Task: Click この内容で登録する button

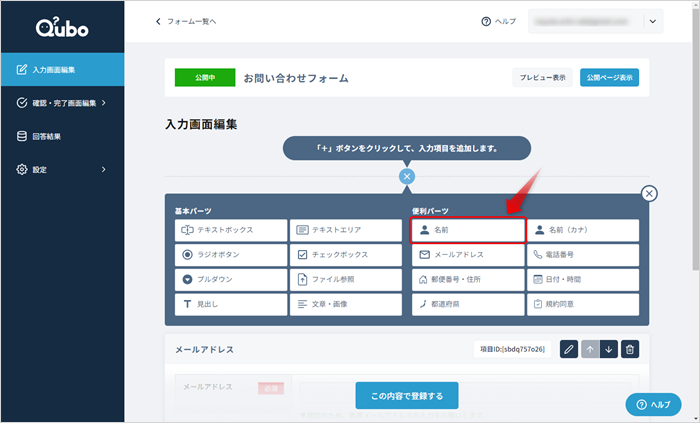Action: [407, 396]
